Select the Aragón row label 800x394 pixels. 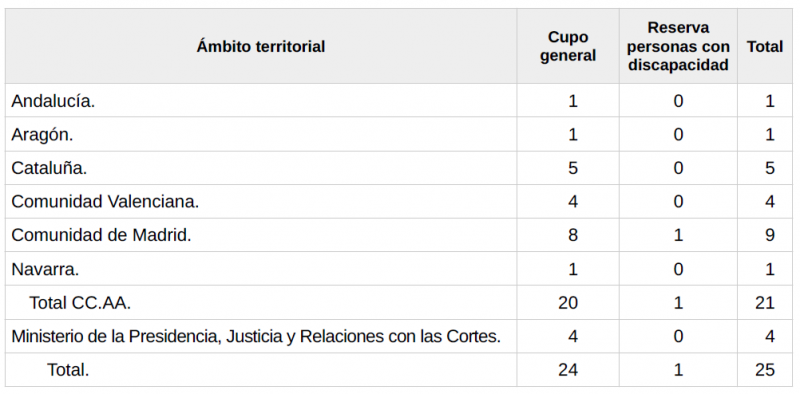[42, 135]
